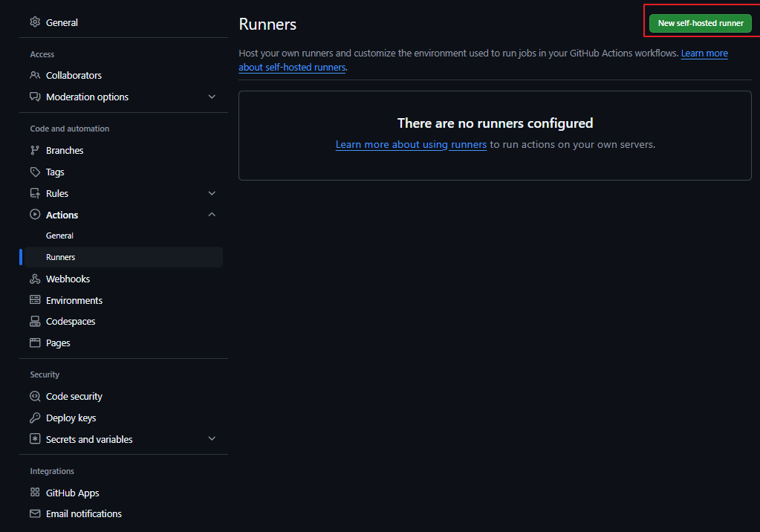Click 'There are no runners configured' heading

coord(495,123)
